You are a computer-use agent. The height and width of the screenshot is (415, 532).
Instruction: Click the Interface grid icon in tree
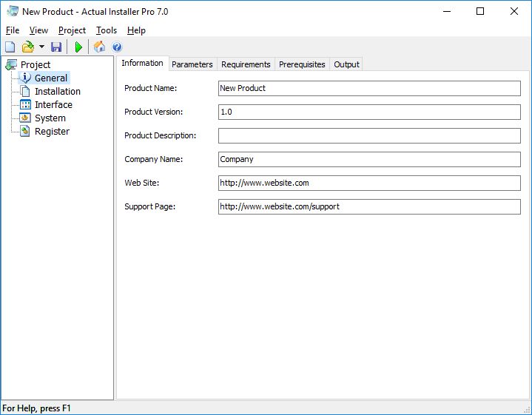click(x=25, y=104)
